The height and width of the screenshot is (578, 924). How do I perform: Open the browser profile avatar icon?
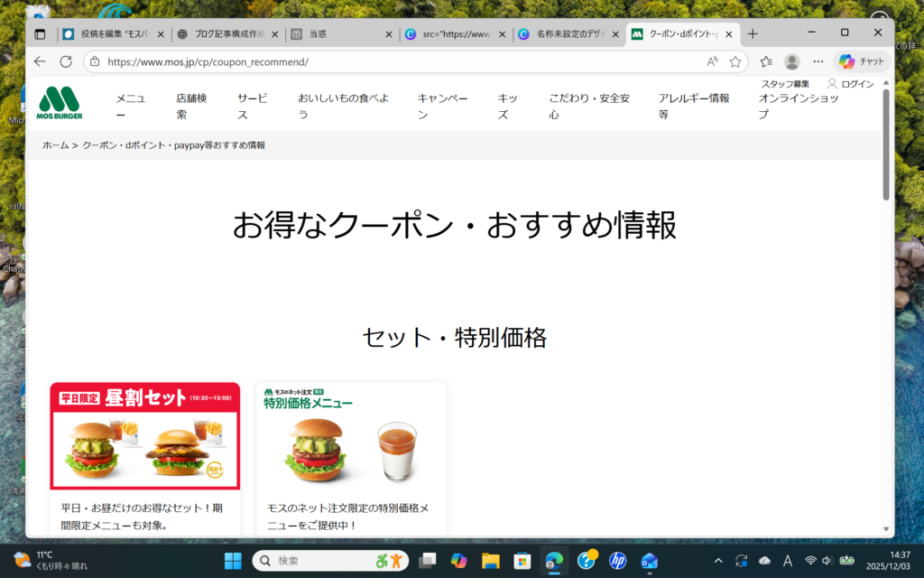792,61
